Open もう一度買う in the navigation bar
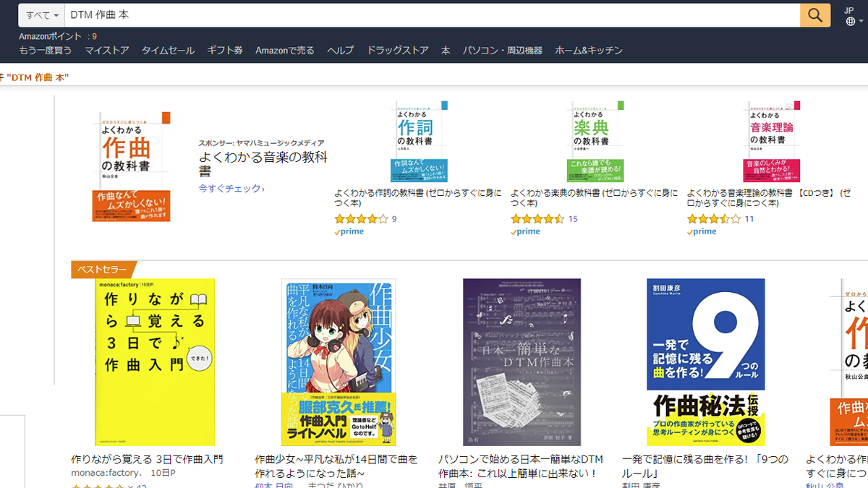 point(46,51)
